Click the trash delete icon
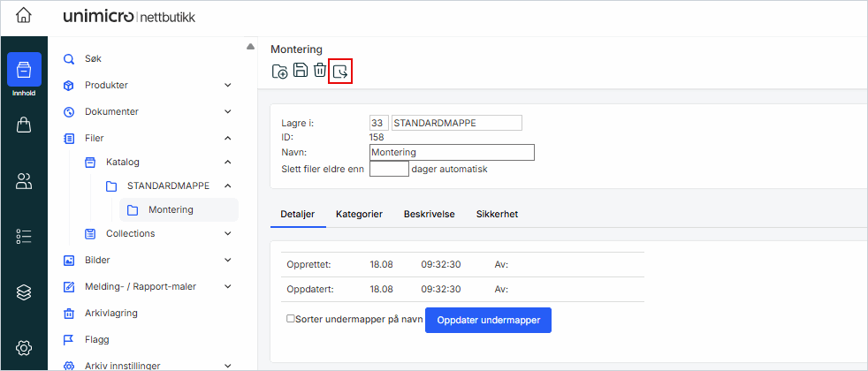This screenshot has height=371, width=868. pos(320,72)
